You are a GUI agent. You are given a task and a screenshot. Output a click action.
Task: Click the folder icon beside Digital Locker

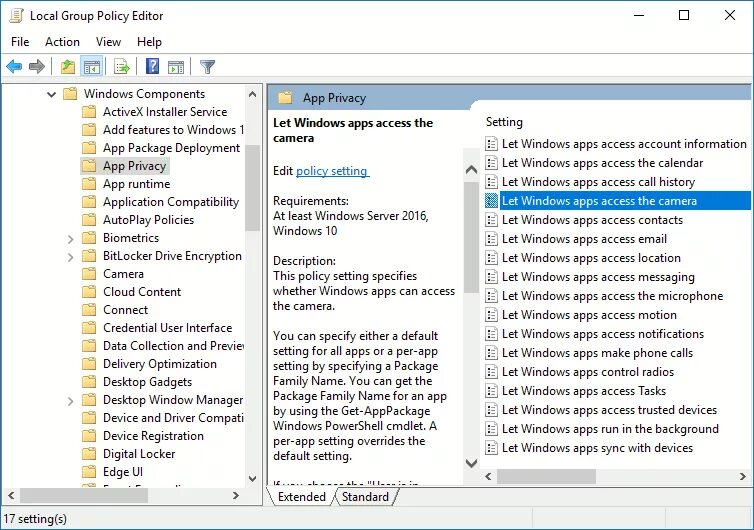[89, 454]
